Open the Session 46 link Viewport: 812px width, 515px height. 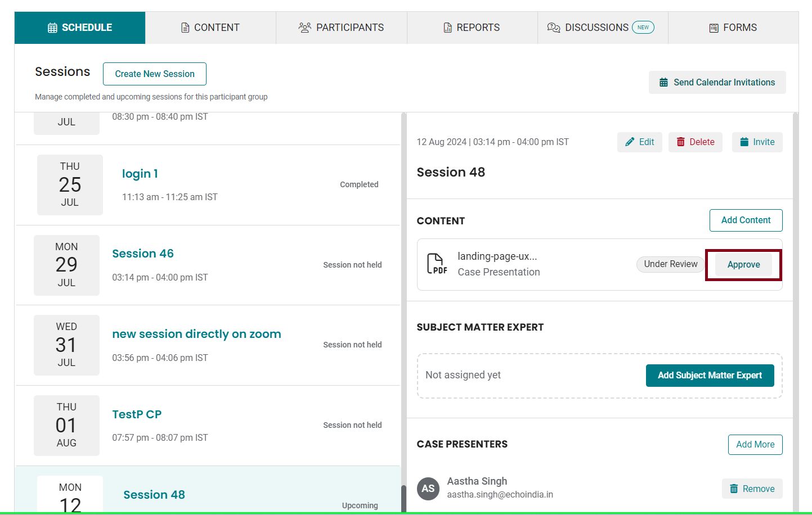(143, 254)
